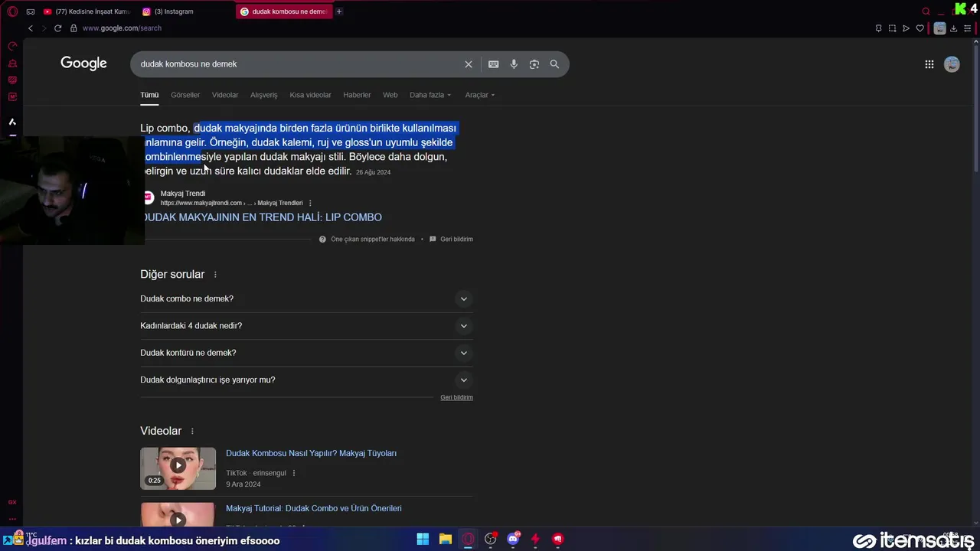The image size is (980, 551).
Task: Send feedback via 'Geri bildirim' under the snippet
Action: point(456,240)
